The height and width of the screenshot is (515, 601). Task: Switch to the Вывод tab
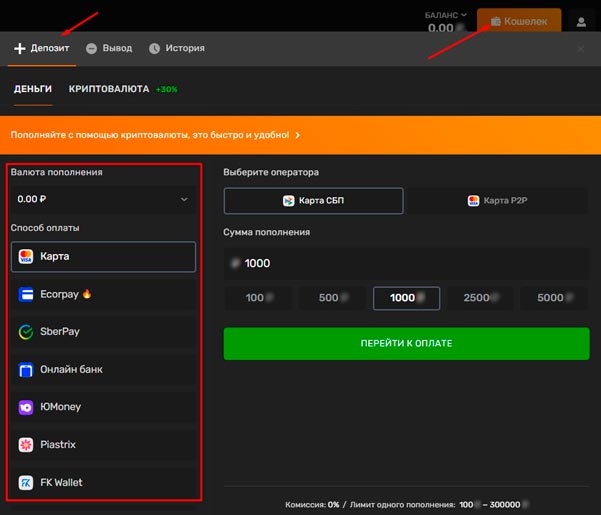(109, 48)
